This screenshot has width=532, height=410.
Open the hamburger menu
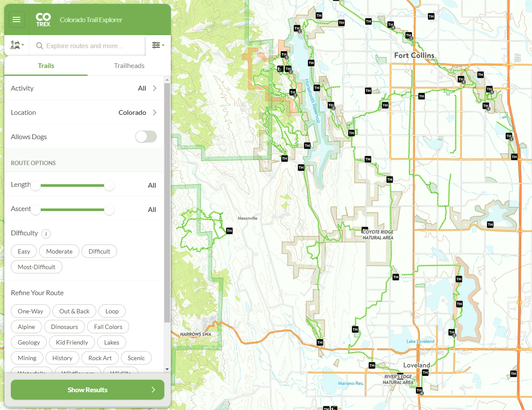click(x=16, y=19)
